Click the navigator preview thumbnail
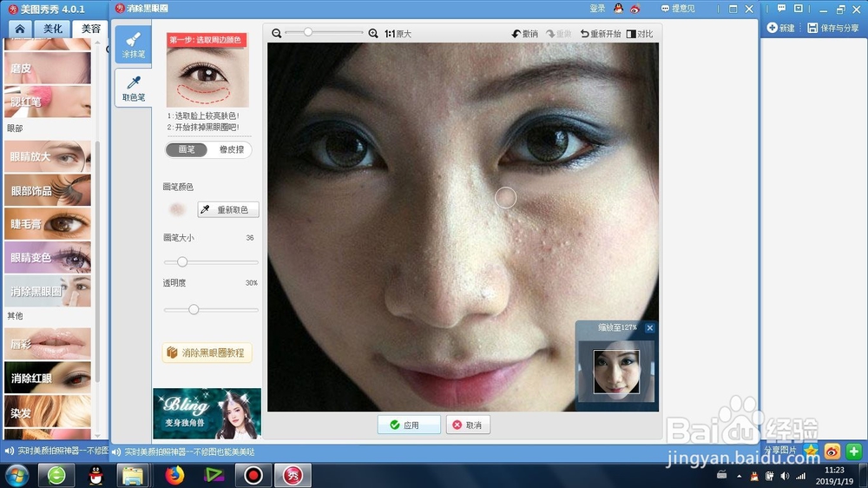The width and height of the screenshot is (868, 488). (616, 372)
